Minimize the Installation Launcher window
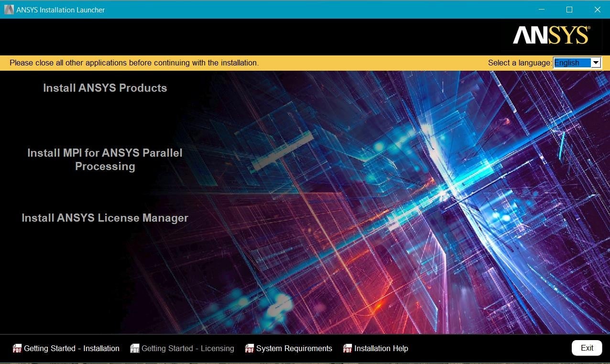610x364 pixels. [541, 10]
